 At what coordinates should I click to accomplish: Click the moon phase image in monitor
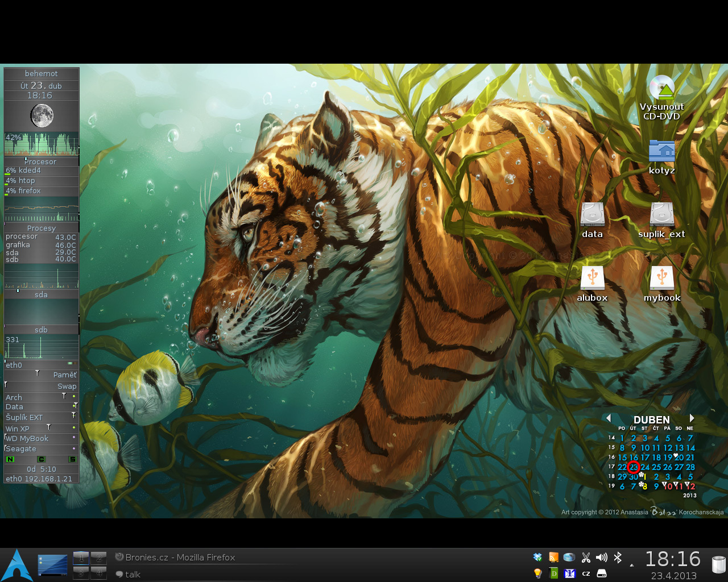pos(42,116)
